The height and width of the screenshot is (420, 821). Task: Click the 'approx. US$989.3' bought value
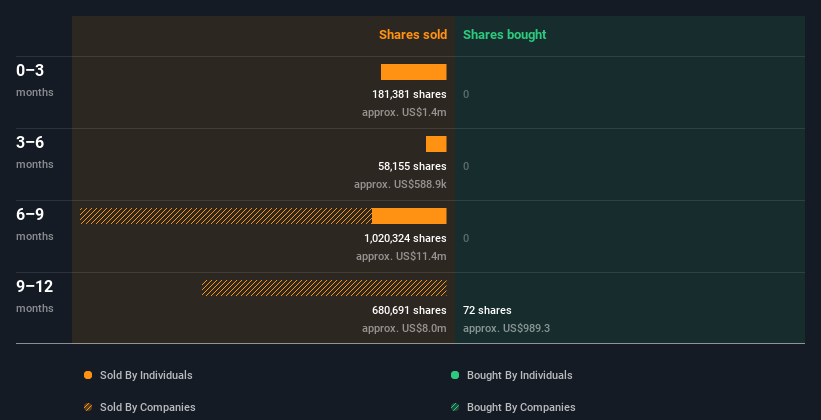[506, 328]
